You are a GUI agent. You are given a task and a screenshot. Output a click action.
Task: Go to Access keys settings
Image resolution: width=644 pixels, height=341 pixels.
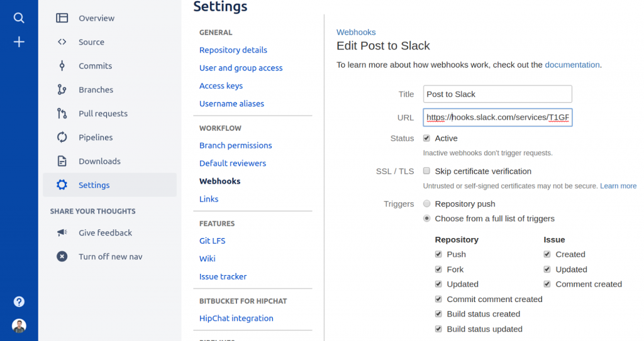click(x=221, y=86)
